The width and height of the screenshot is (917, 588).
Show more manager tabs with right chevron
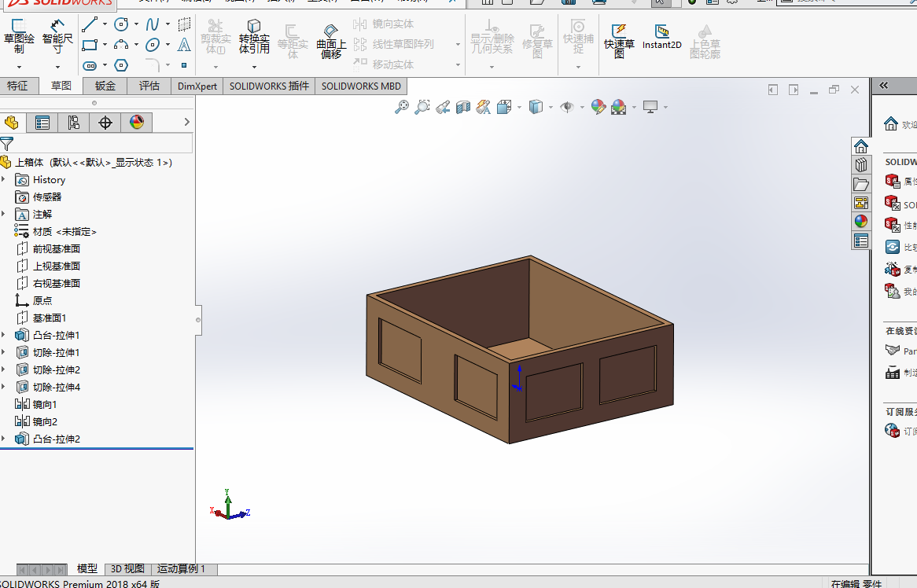tap(186, 122)
